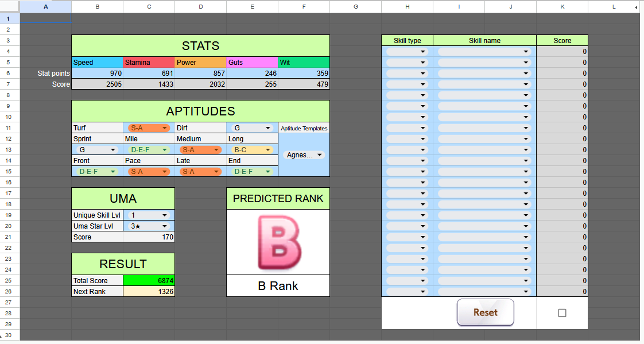Select column F header

tap(304, 6)
